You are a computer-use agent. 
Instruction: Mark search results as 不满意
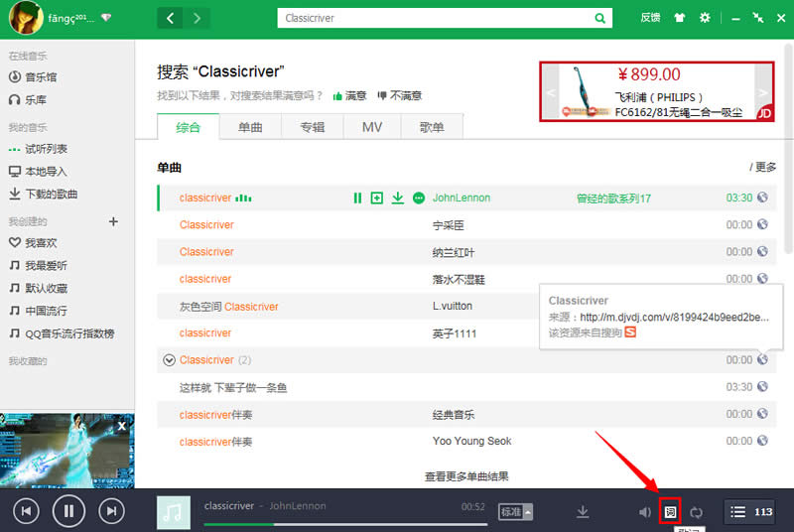coord(399,96)
